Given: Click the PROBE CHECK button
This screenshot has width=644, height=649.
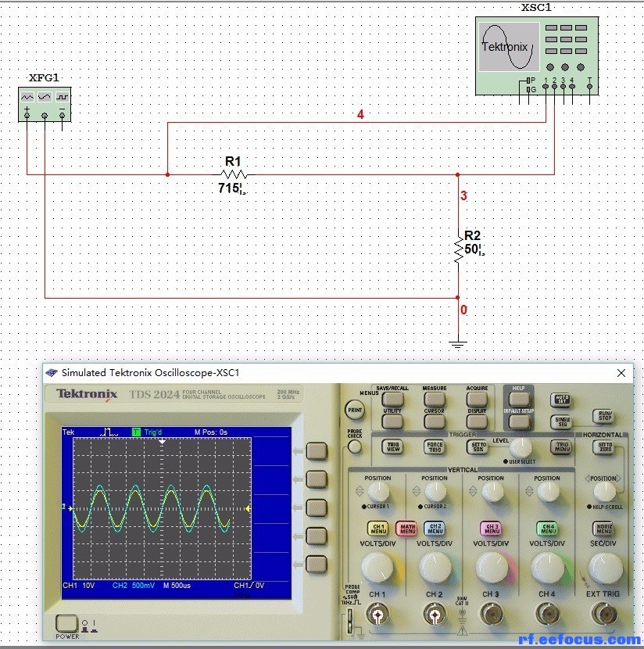Looking at the screenshot, I should click(355, 446).
